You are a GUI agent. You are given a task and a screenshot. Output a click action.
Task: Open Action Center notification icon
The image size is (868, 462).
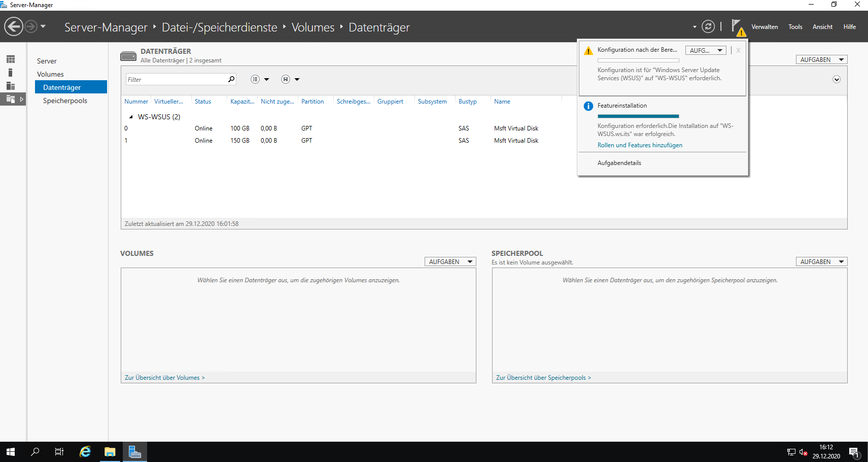pyautogui.click(x=854, y=452)
